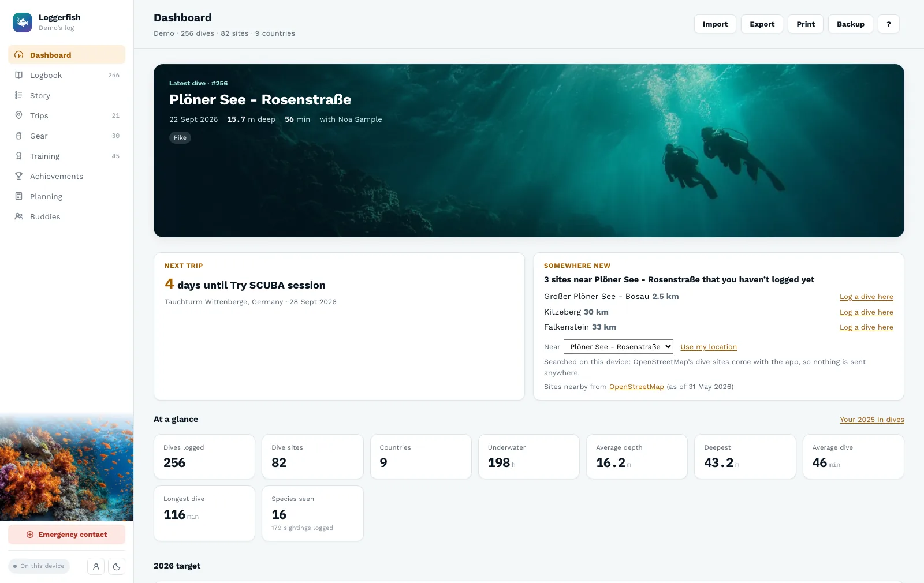Log a dive at Falkenstein
Viewport: 924px width, 583px height.
(x=866, y=327)
